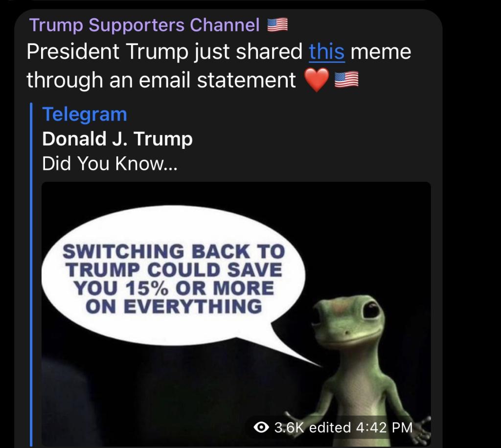This screenshot has height=448, width=501.
Task: Click the 'Did You Know...' preview text
Action: [x=110, y=164]
